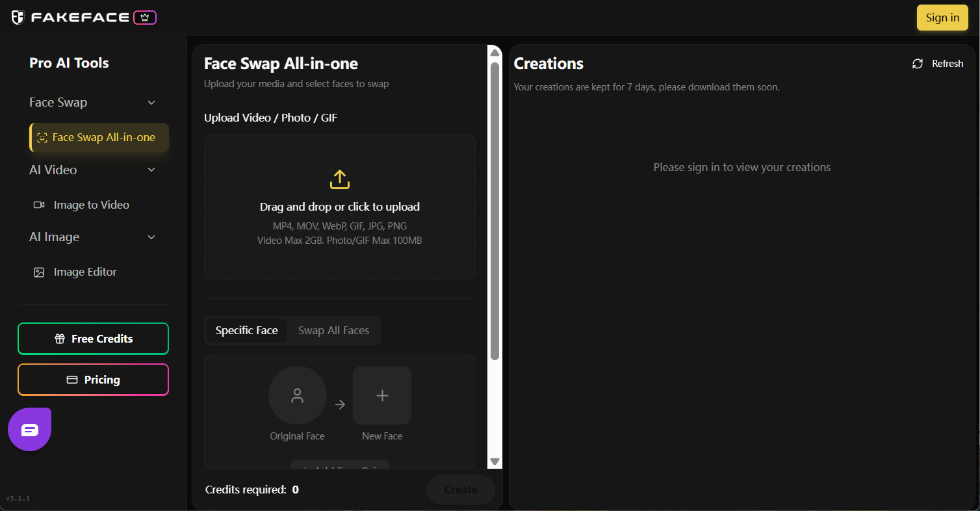Image resolution: width=980 pixels, height=511 pixels.
Task: Click the face scan icon in sidebar
Action: pos(42,138)
